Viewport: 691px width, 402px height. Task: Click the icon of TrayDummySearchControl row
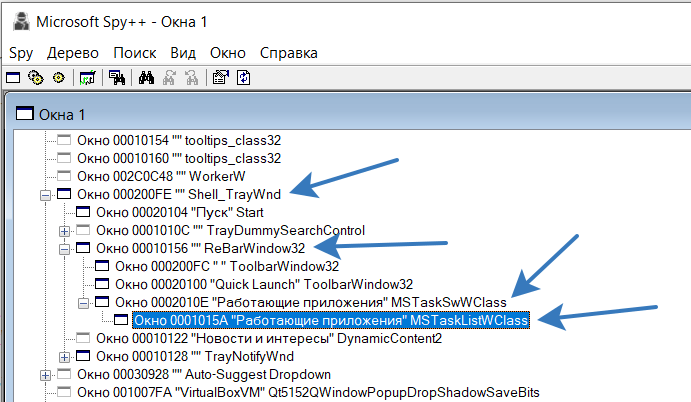(x=83, y=230)
